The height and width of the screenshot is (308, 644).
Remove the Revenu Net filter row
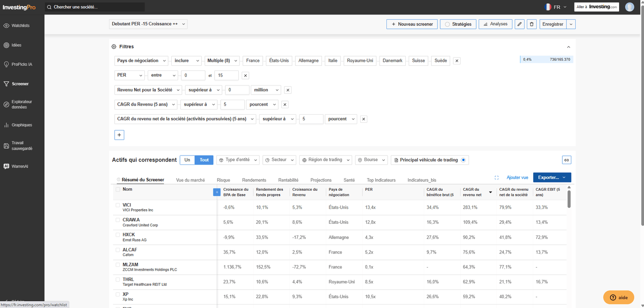click(288, 90)
